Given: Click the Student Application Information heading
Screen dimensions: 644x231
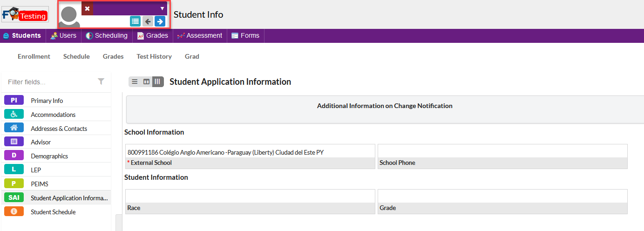Looking at the screenshot, I should [x=230, y=82].
